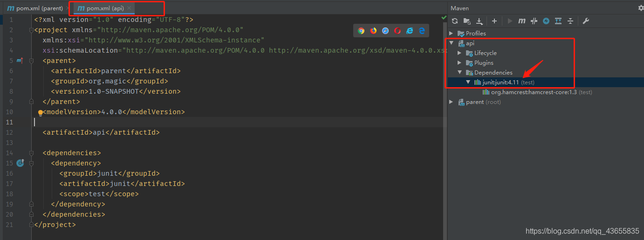
Task: Click the overriding dependency gutter icon on line 15
Action: point(20,163)
